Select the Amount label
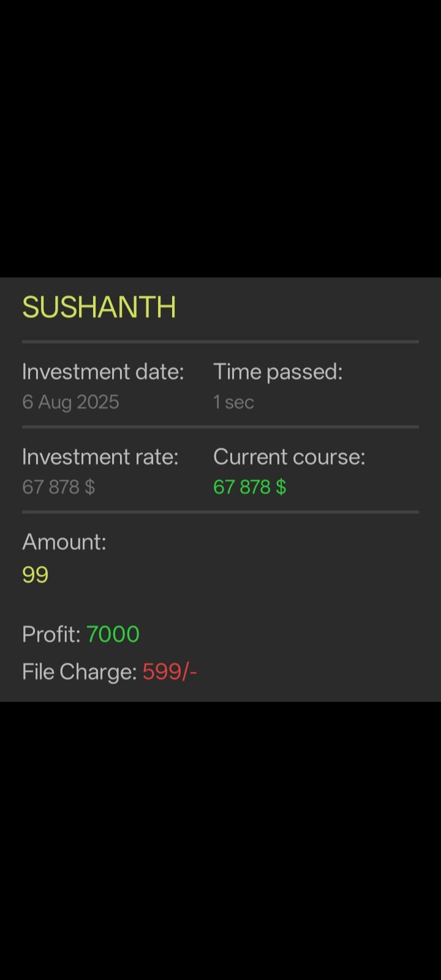This screenshot has width=441, height=980. (x=64, y=542)
